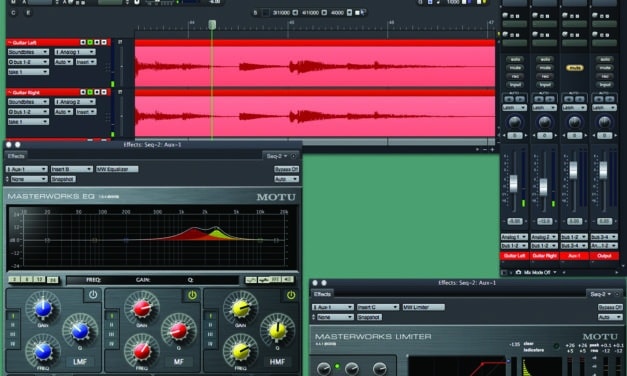Click the camera snapshot icon in mixer footer
627x376 pixels.
tap(518, 272)
